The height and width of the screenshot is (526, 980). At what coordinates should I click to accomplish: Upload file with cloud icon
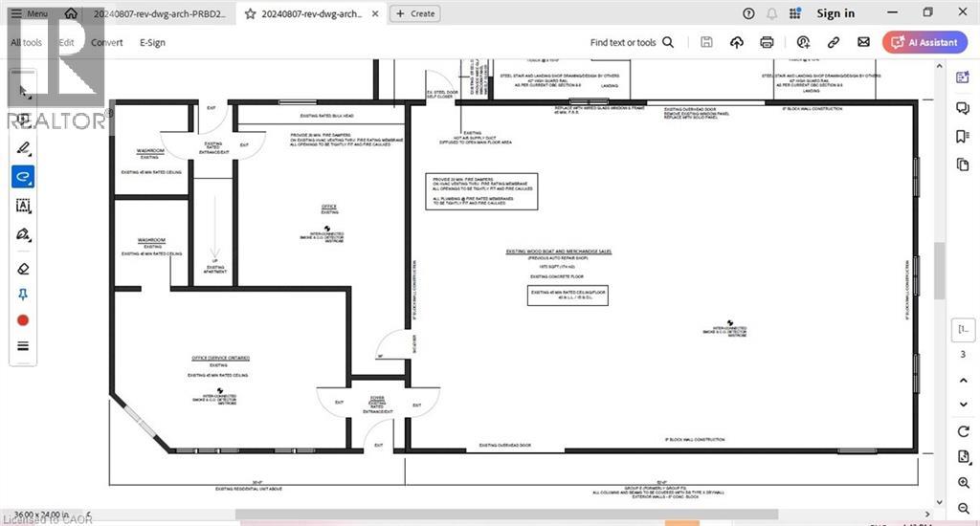point(736,42)
